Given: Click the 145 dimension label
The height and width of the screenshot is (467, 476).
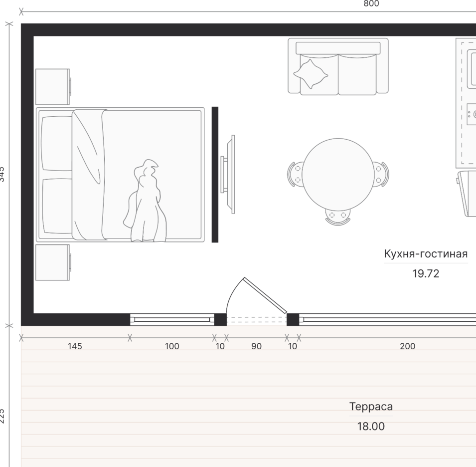Looking at the screenshot, I should click(x=75, y=346).
